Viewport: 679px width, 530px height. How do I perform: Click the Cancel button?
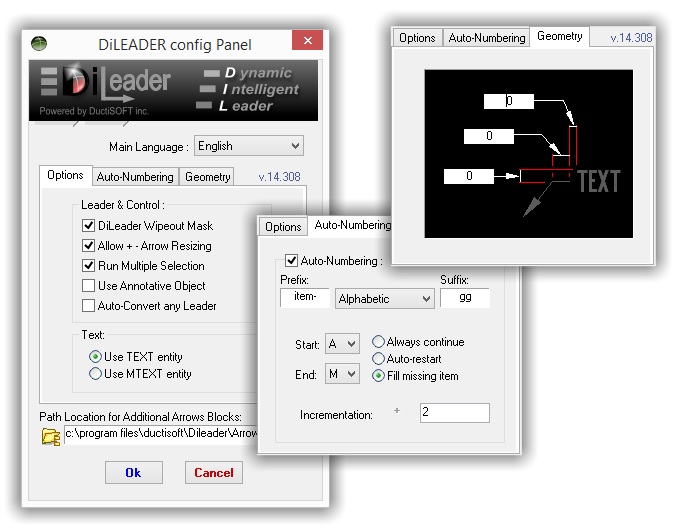[213, 472]
